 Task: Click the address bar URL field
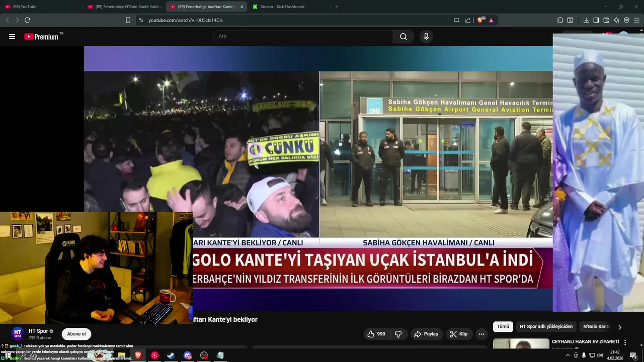297,20
